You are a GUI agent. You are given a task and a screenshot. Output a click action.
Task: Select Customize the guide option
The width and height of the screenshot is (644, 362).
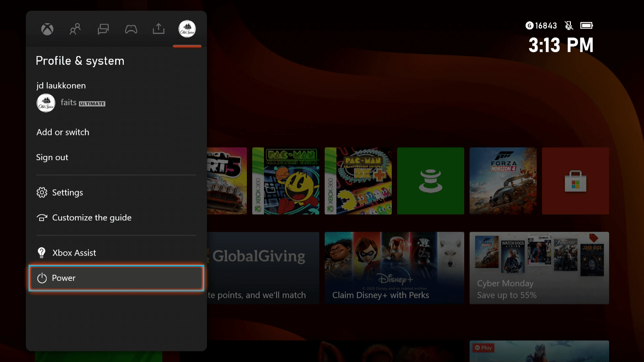92,217
